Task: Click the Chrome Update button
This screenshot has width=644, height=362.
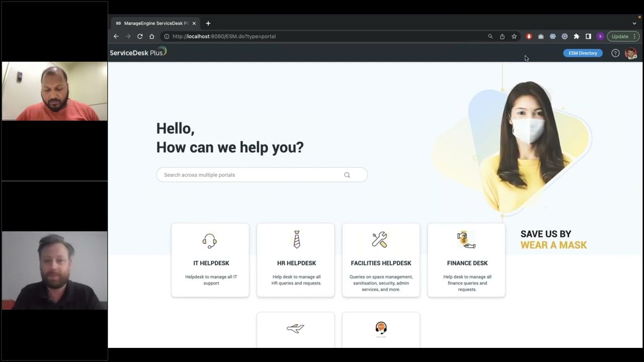Action: pos(623,36)
